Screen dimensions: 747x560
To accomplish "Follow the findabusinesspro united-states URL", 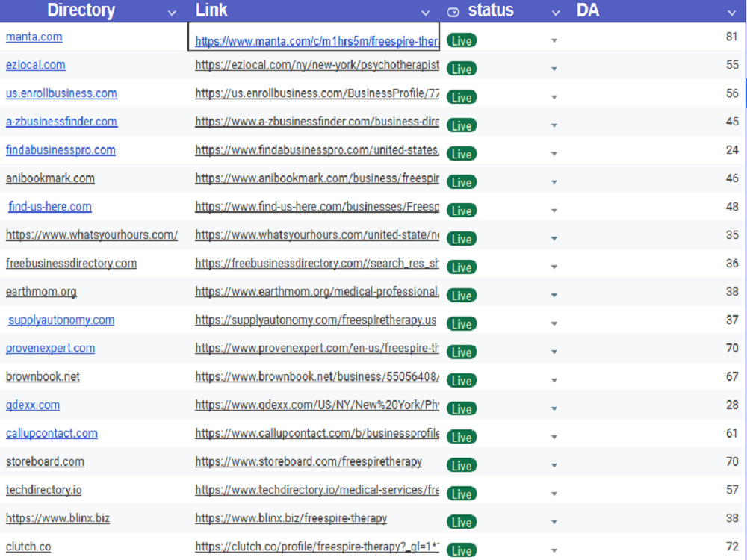I will point(317,150).
